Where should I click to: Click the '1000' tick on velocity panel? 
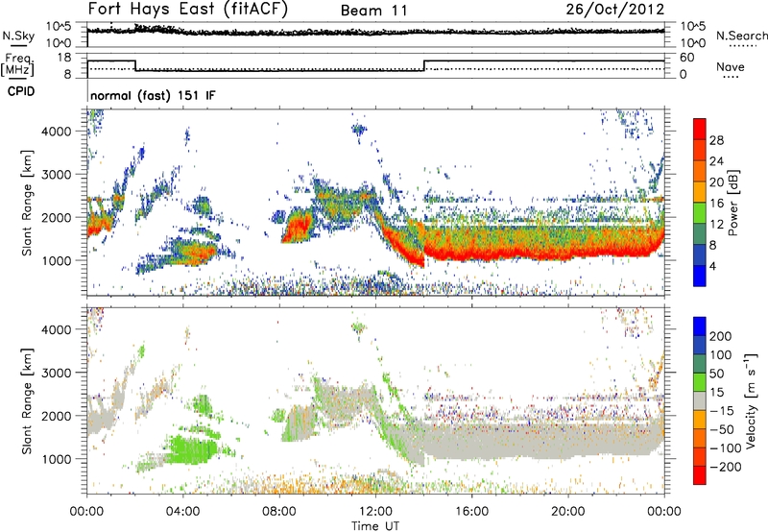pyautogui.click(x=57, y=459)
